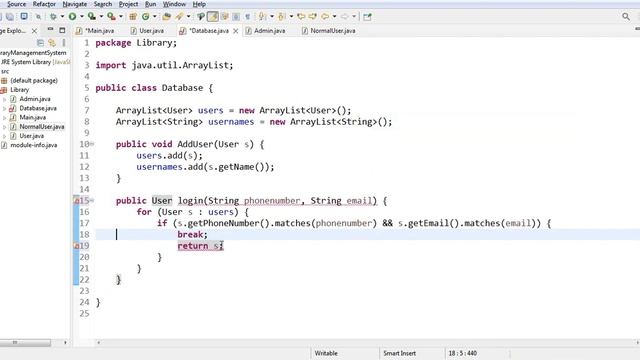Toggle Link with Editor in Package Explorer
640x360 pixels.
coord(52,42)
